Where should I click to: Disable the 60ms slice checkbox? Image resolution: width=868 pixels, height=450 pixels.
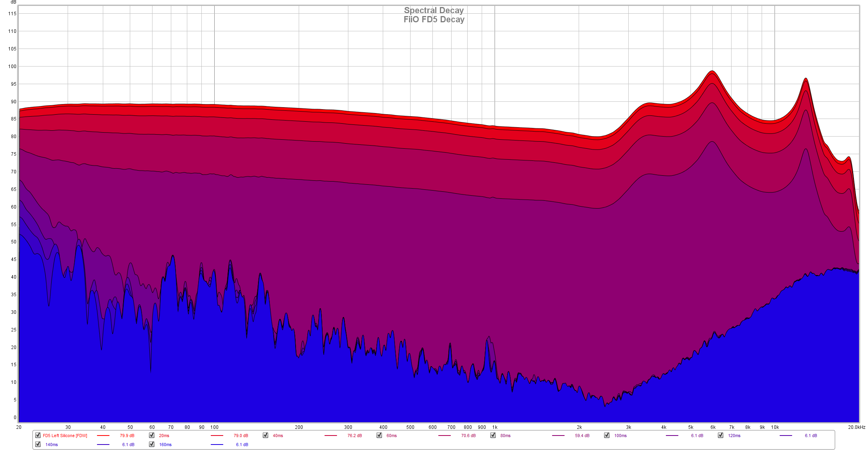(x=379, y=435)
